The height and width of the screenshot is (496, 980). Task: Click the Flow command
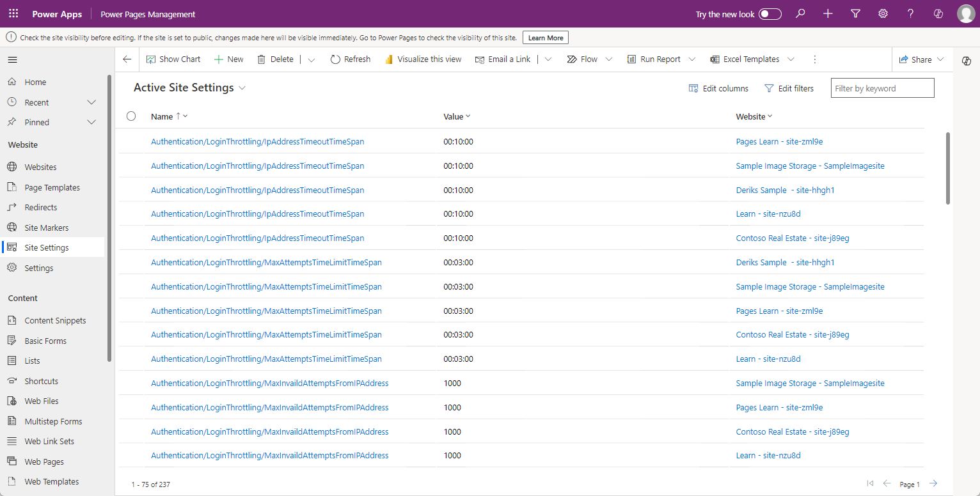click(x=582, y=59)
